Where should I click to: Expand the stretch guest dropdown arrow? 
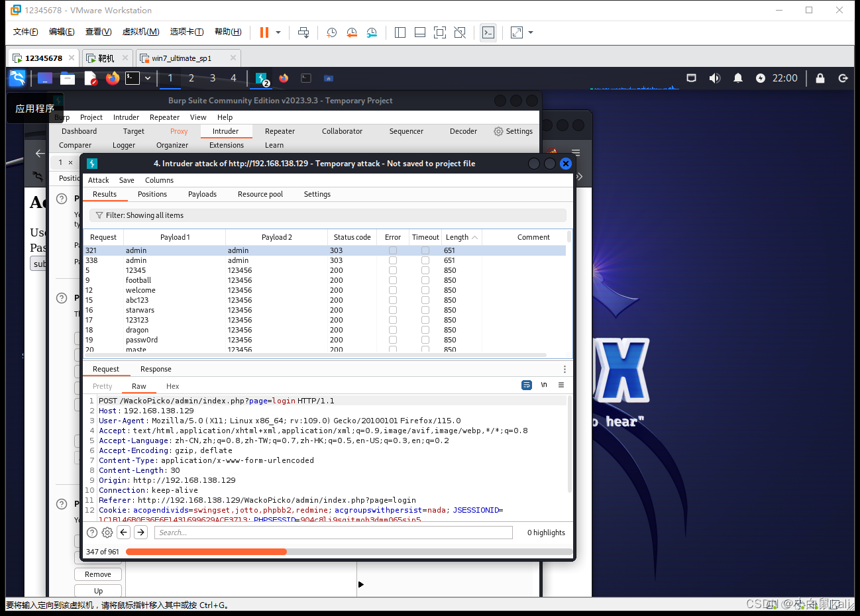click(531, 32)
